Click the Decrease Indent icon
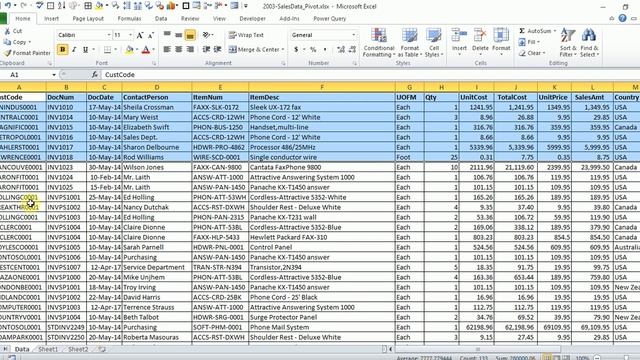The image size is (640, 360). (x=207, y=49)
